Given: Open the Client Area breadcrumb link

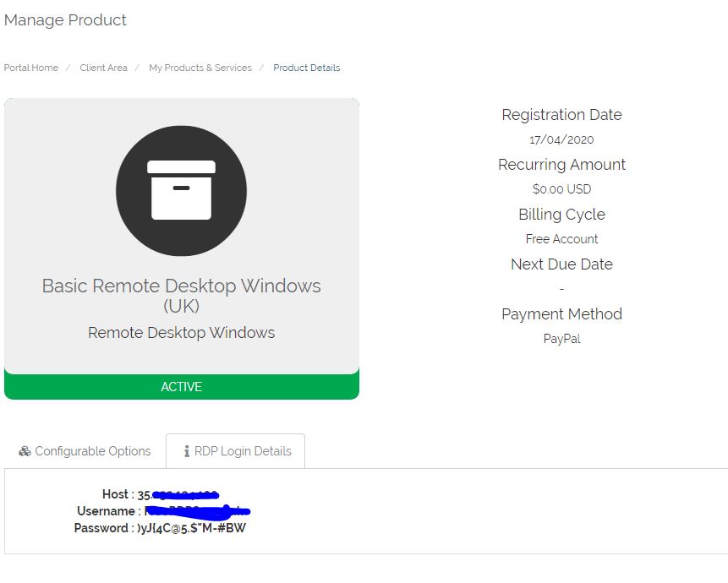Looking at the screenshot, I should pos(103,68).
